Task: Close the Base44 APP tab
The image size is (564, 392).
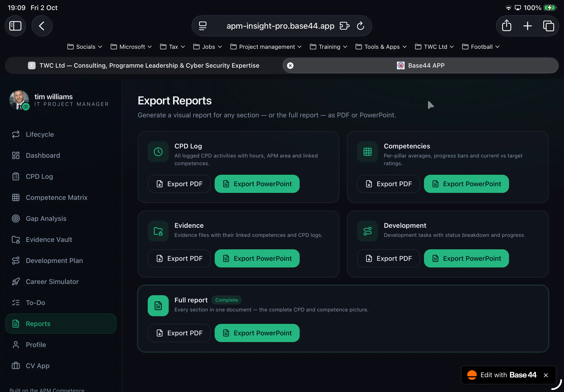Action: 290,65
